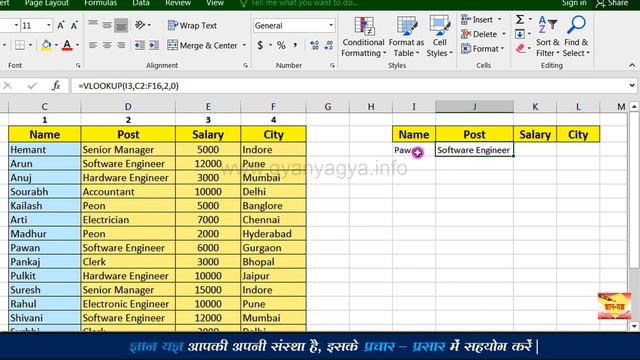Open Sort & Filter

point(547,37)
